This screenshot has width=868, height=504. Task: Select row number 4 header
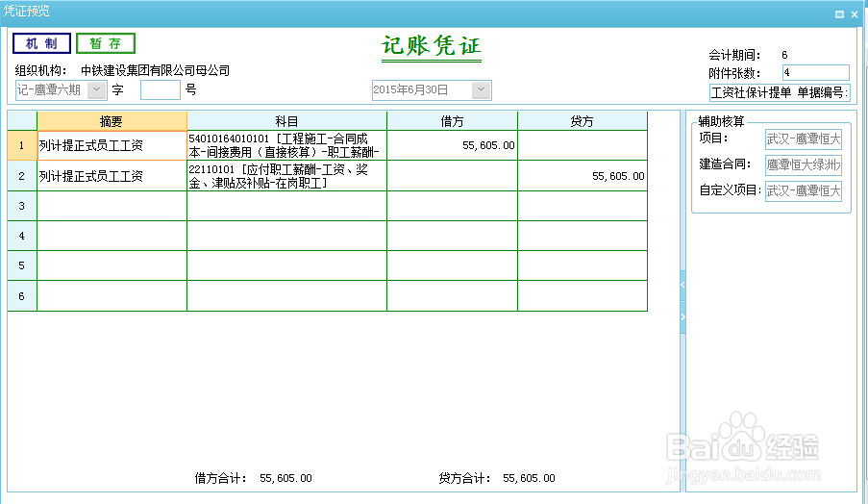[21, 236]
